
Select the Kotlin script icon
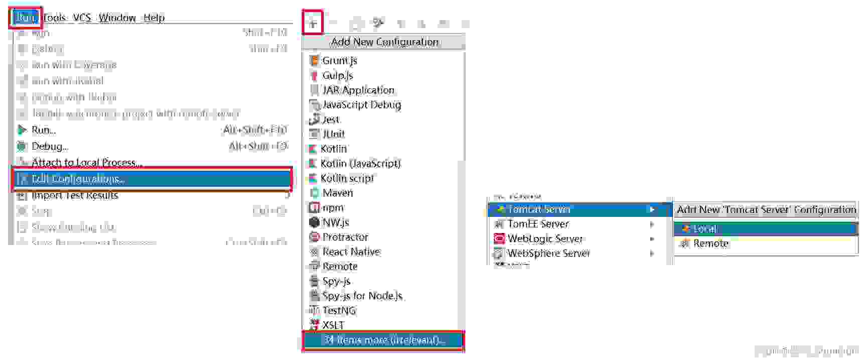tap(313, 178)
